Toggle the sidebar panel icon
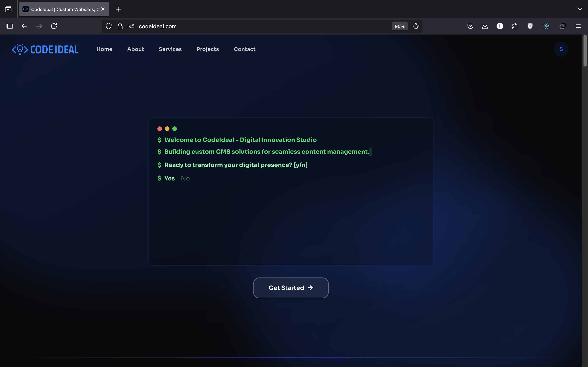This screenshot has width=588, height=367. 10,26
